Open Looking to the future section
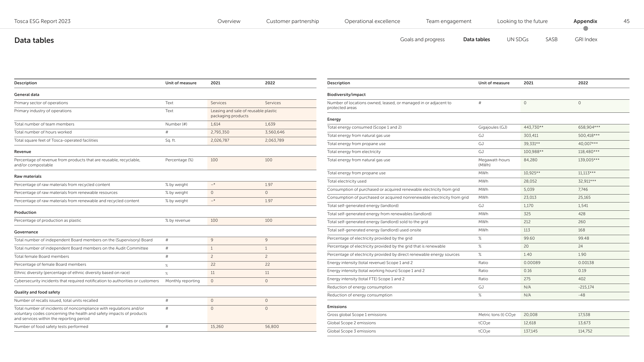 coord(522,21)
